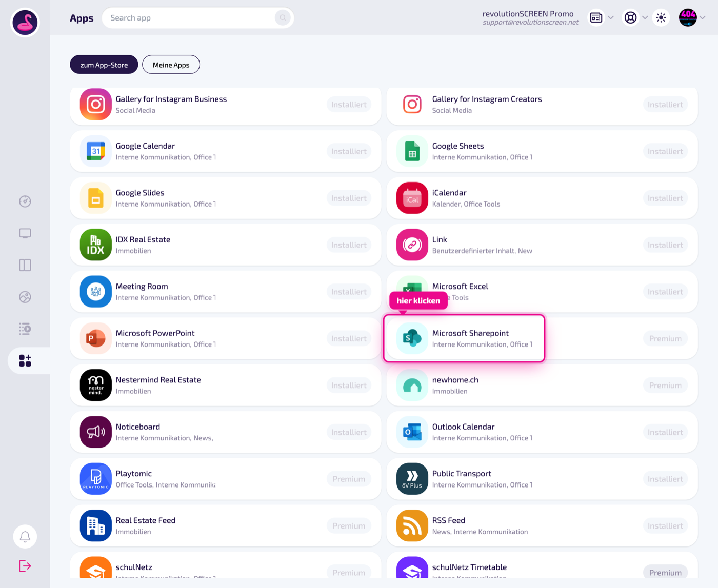This screenshot has height=588, width=718.
Task: Focus the Search app input field
Action: (197, 18)
